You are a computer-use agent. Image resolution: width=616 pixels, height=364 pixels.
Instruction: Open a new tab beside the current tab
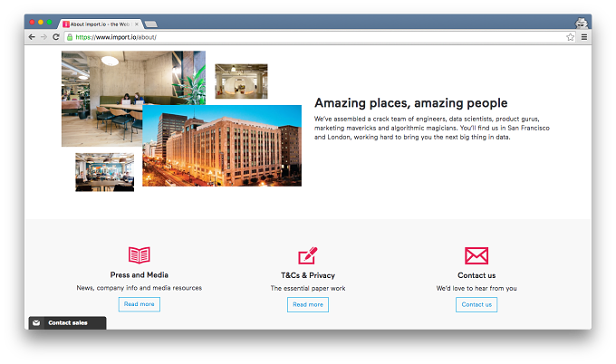click(151, 24)
